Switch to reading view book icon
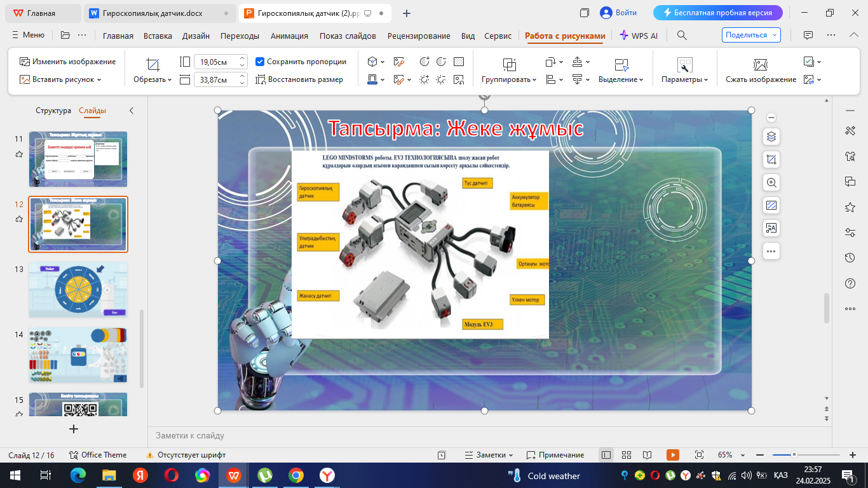 (647, 455)
